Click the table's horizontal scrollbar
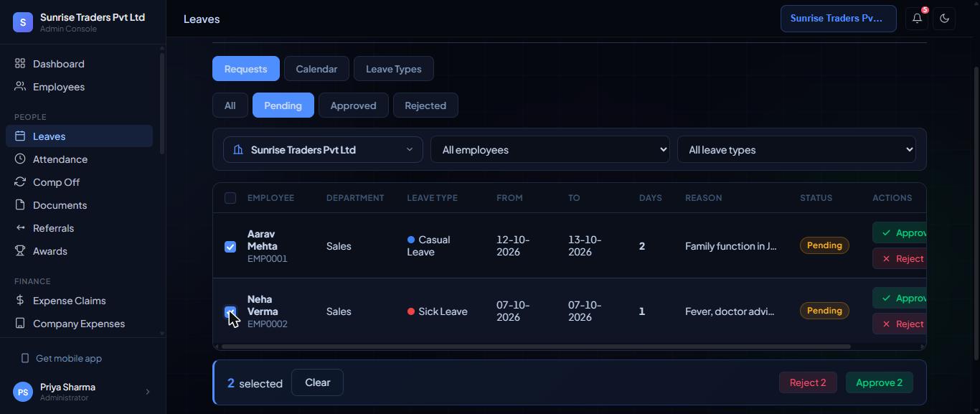This screenshot has width=980, height=414. [536, 347]
